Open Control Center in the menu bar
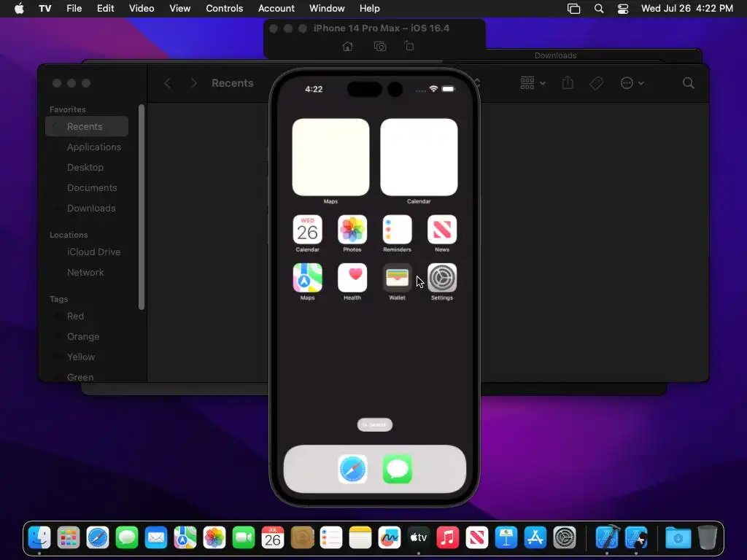The height and width of the screenshot is (560, 747). pyautogui.click(x=623, y=9)
